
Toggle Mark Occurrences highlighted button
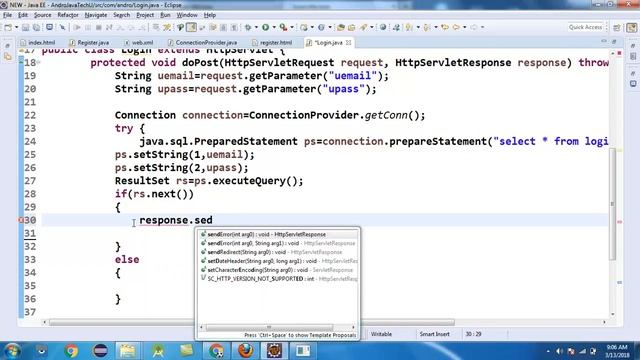click(191, 27)
